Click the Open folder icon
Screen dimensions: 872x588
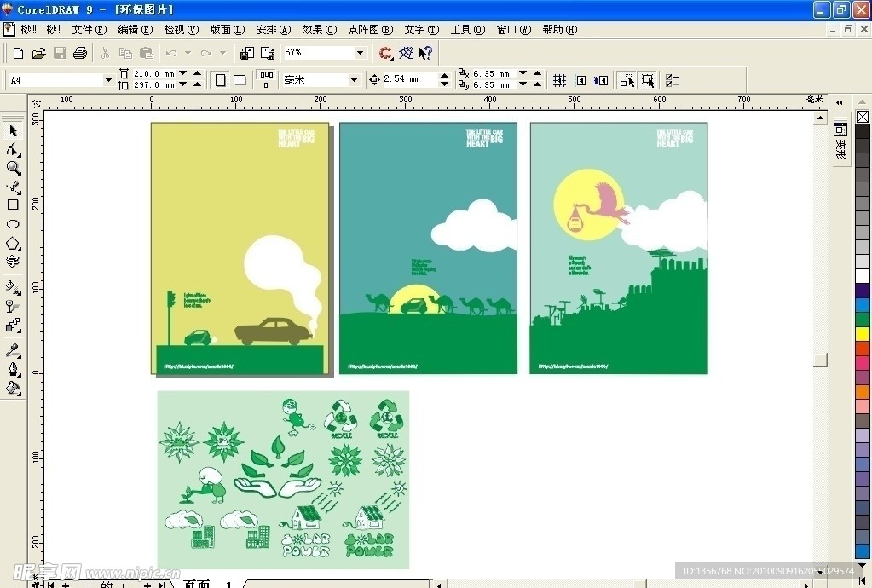tap(38, 53)
